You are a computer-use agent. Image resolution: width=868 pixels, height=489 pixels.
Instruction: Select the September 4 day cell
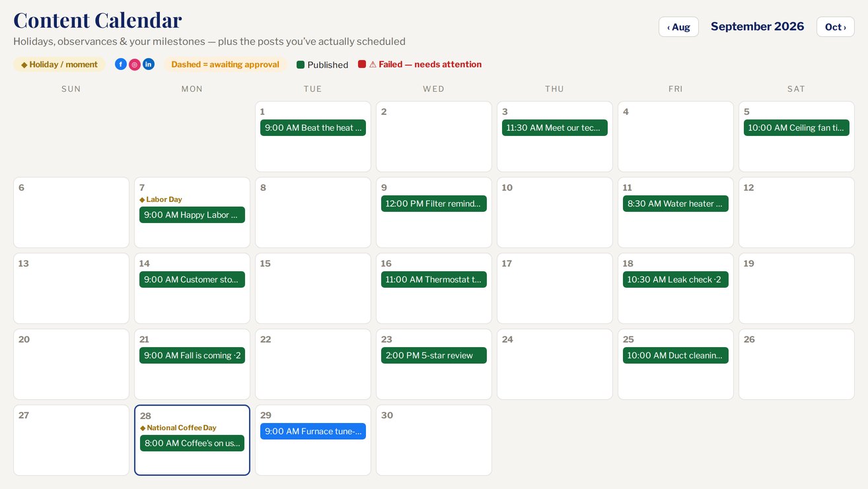[676, 137]
